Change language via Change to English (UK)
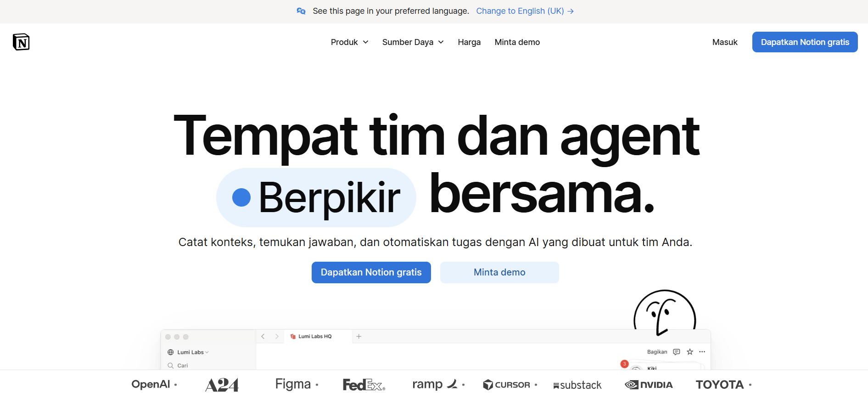 pyautogui.click(x=525, y=11)
